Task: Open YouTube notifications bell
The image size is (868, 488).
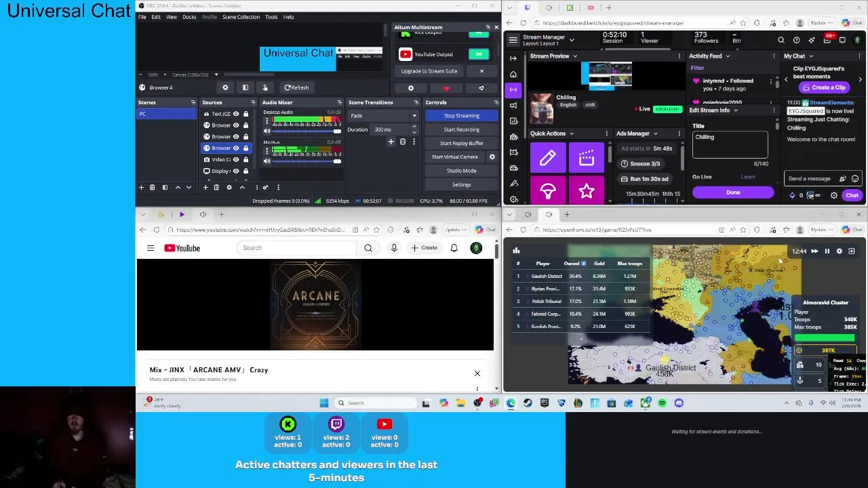Action: point(454,248)
